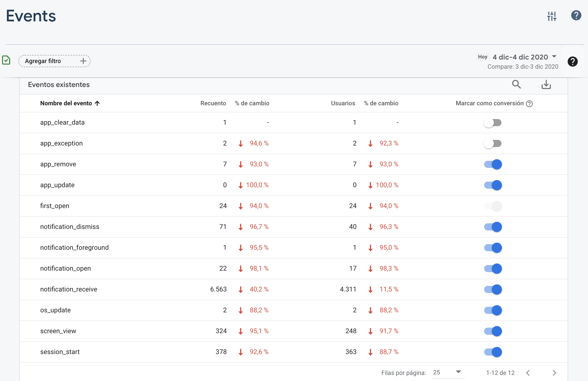This screenshot has height=381, width=588.
Task: Sort table by Usuarios column header
Action: 343,103
